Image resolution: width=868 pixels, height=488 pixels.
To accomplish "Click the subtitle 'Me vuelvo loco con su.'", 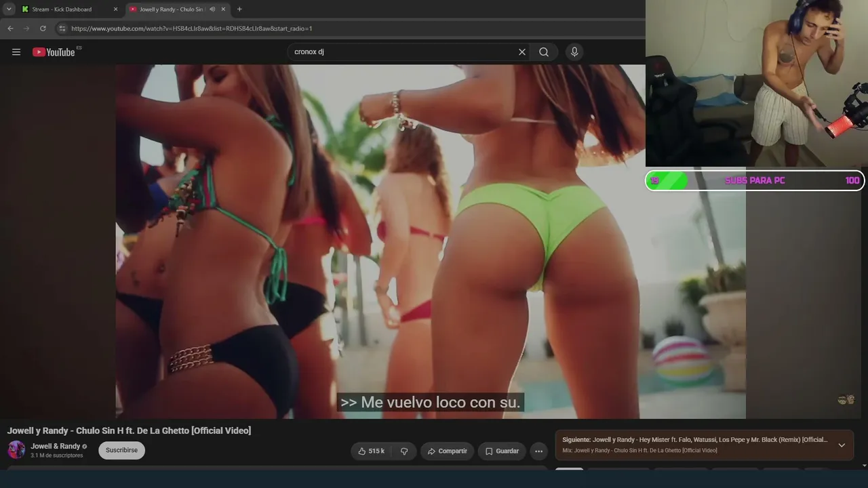I will pyautogui.click(x=431, y=403).
